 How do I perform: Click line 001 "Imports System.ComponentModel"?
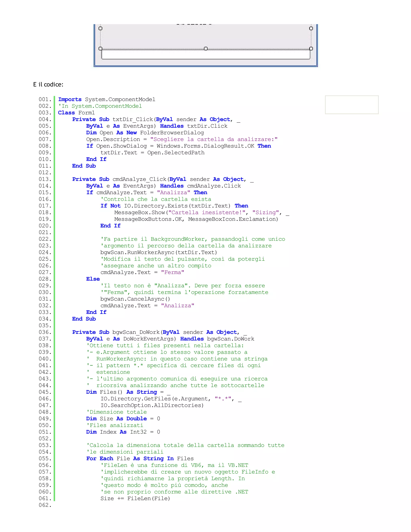(x=107, y=99)
